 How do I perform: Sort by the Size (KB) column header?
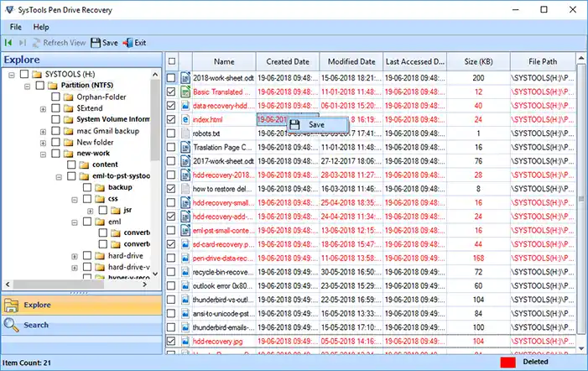tap(478, 61)
